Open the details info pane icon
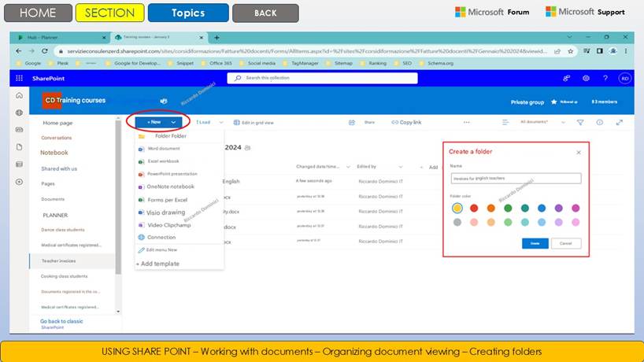The height and width of the screenshot is (362, 644). point(600,123)
